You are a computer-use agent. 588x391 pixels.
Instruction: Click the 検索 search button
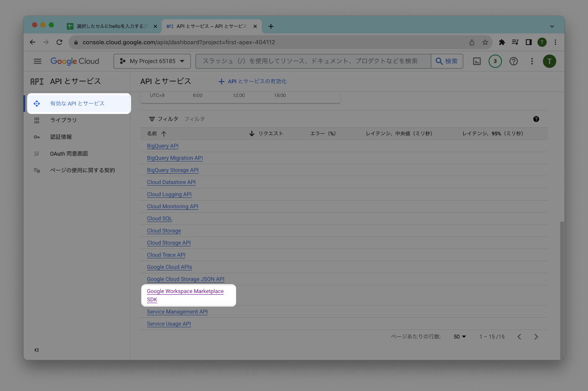[447, 61]
